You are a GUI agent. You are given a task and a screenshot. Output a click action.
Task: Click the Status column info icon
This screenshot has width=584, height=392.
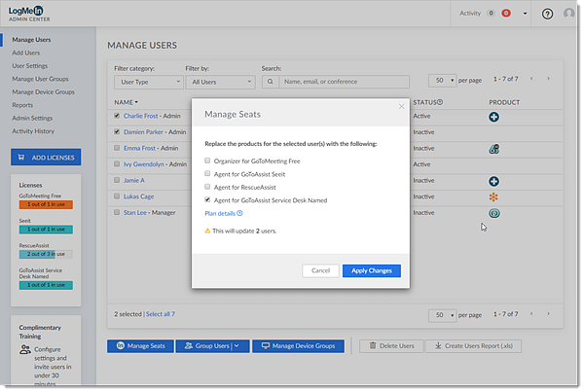(x=440, y=102)
